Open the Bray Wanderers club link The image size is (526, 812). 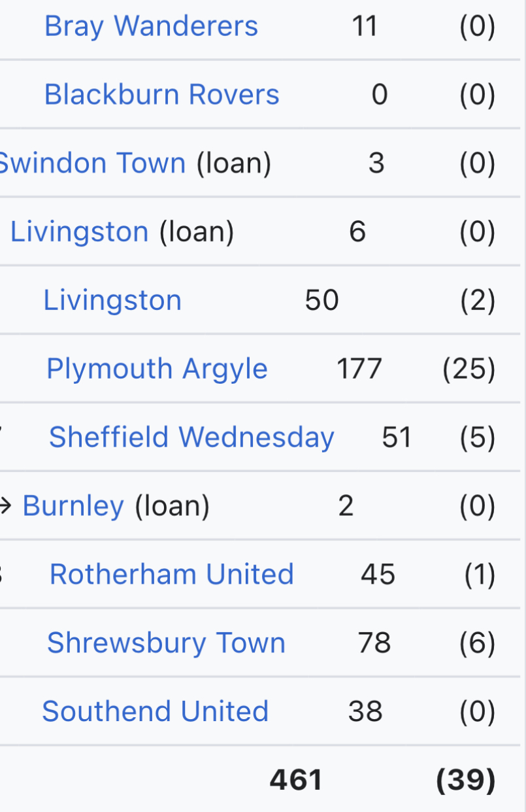coord(151,27)
